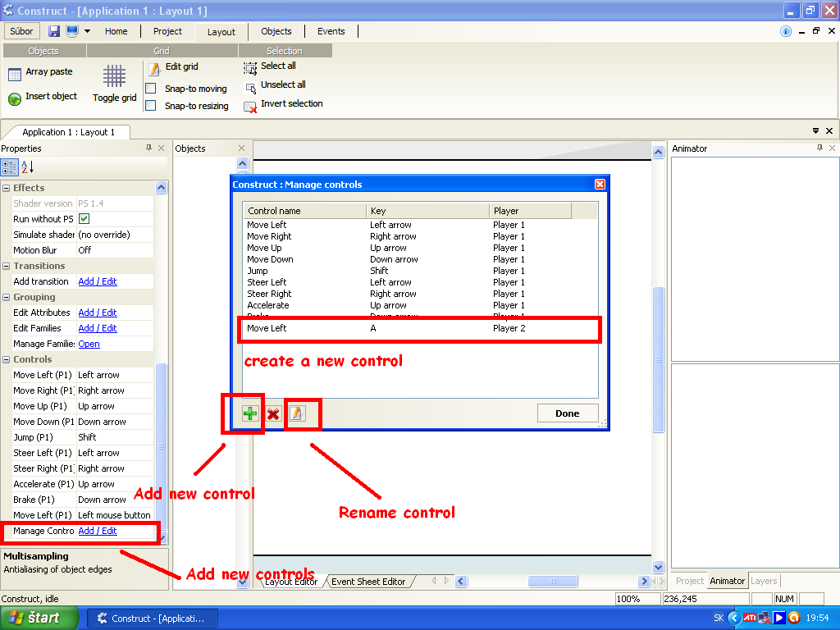Click the green plus Add control icon
The height and width of the screenshot is (630, 840).
pos(250,413)
